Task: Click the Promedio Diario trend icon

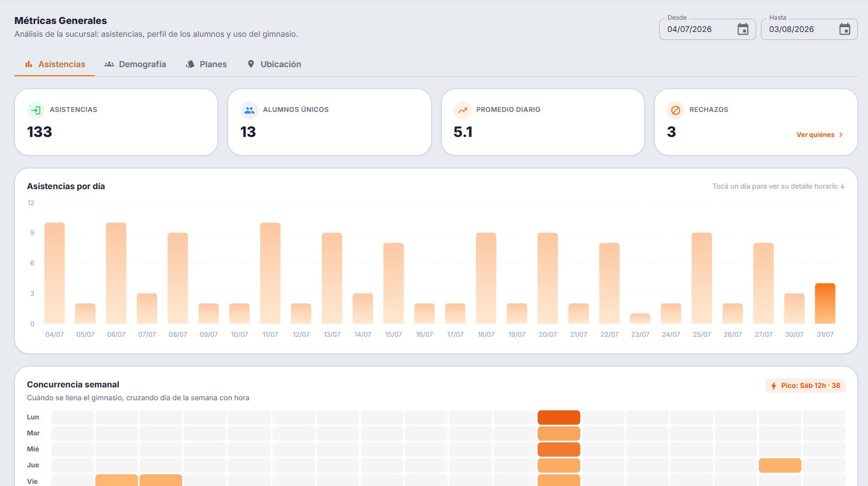Action: coord(462,110)
